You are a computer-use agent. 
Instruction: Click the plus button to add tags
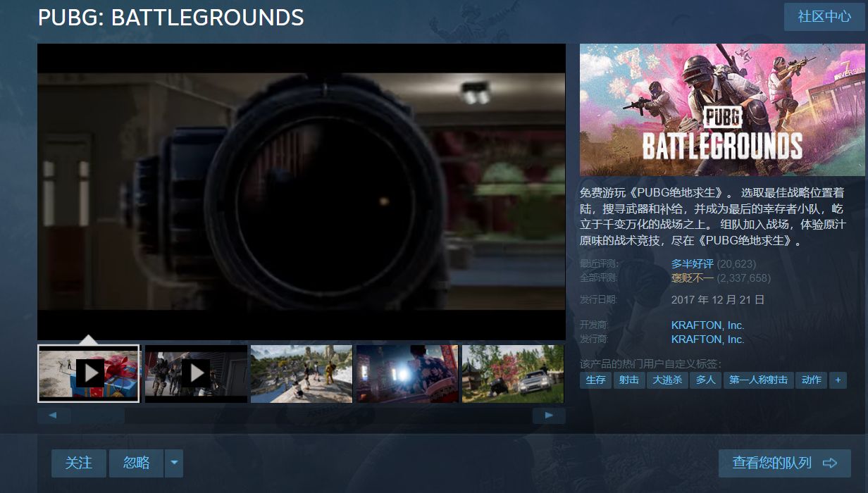point(838,380)
